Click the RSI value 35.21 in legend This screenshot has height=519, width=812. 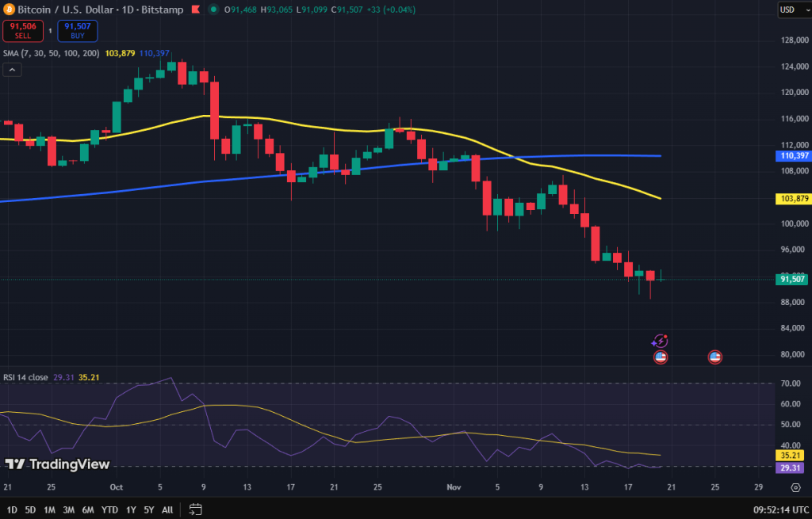(x=89, y=377)
